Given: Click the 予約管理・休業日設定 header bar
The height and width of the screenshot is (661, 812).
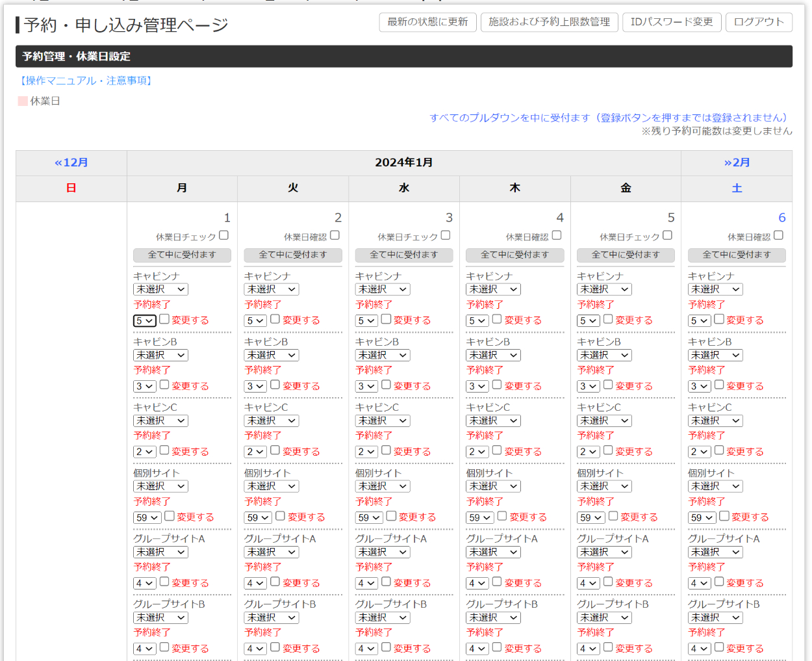Looking at the screenshot, I should [403, 57].
